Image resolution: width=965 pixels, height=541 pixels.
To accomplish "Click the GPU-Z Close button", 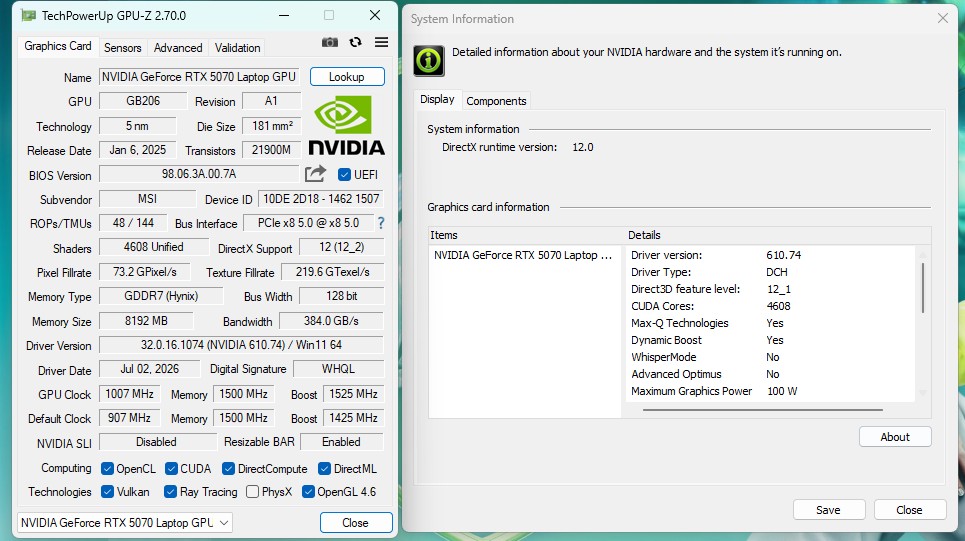I will [356, 523].
